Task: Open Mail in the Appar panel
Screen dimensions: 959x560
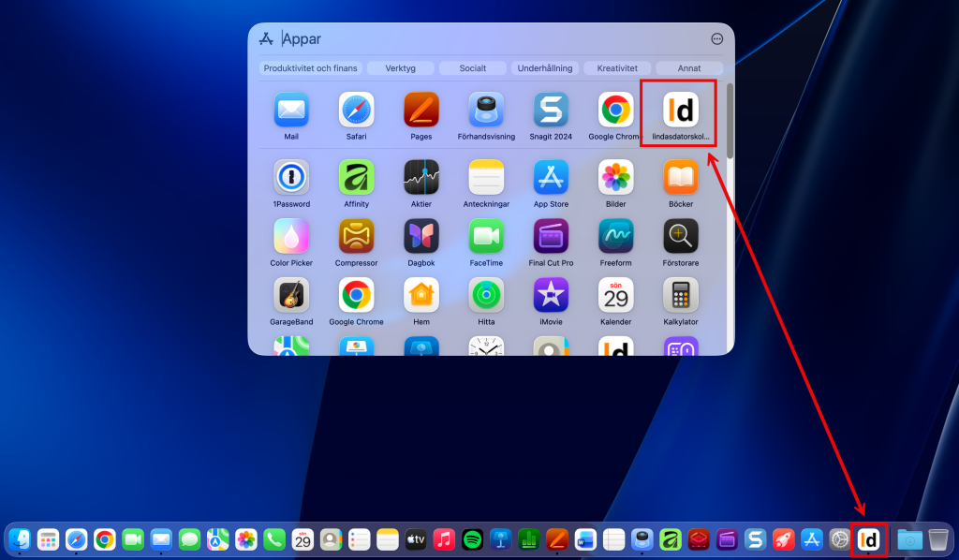Action: point(291,111)
